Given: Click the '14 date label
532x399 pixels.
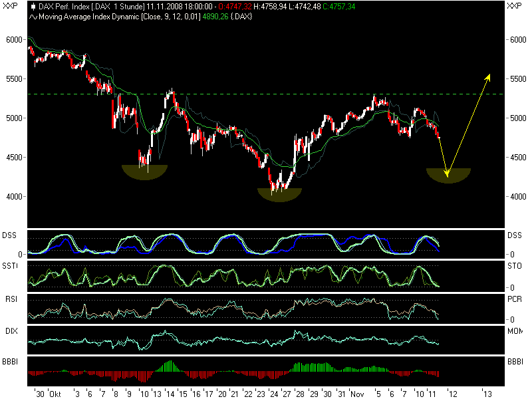Looking at the screenshot, I should pyautogui.click(x=170, y=394).
